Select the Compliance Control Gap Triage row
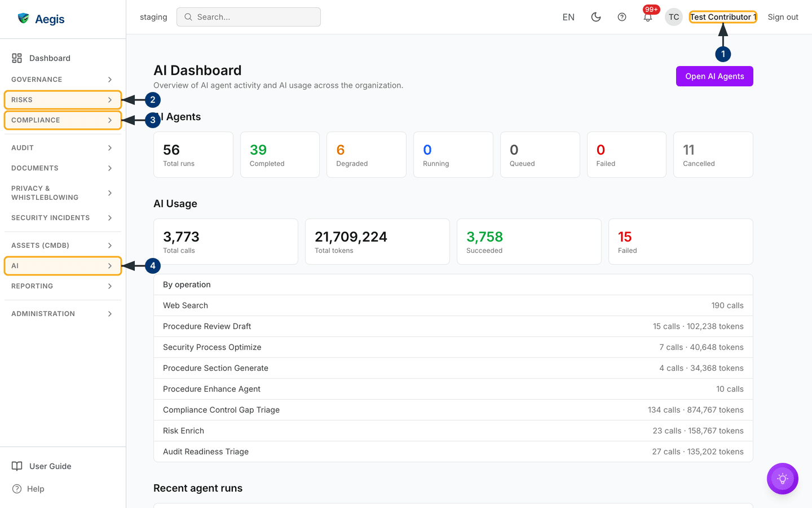812x508 pixels. [x=453, y=410]
